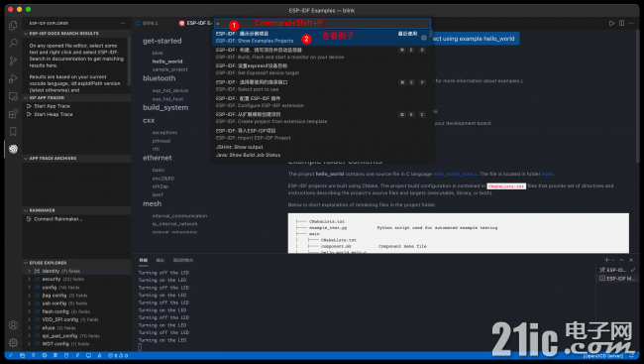Open the Source Control view icon

point(13,61)
